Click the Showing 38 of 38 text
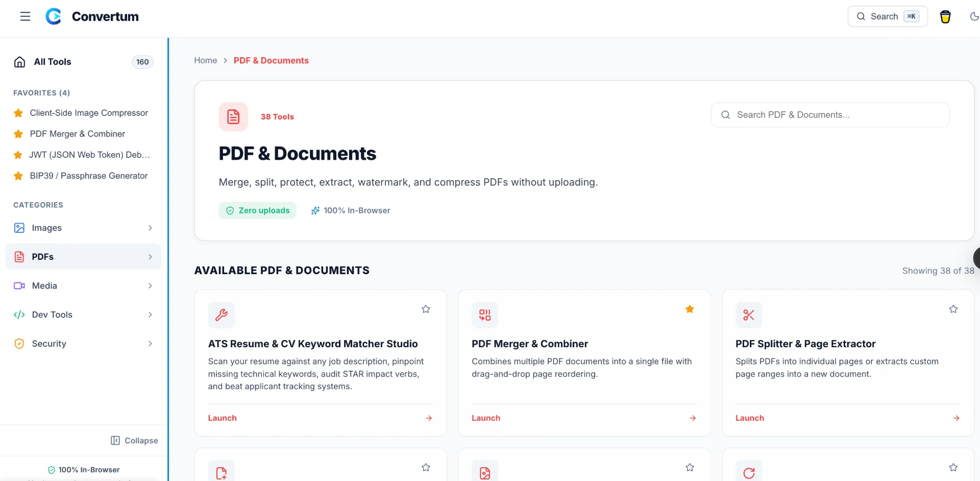980x481 pixels. point(938,271)
